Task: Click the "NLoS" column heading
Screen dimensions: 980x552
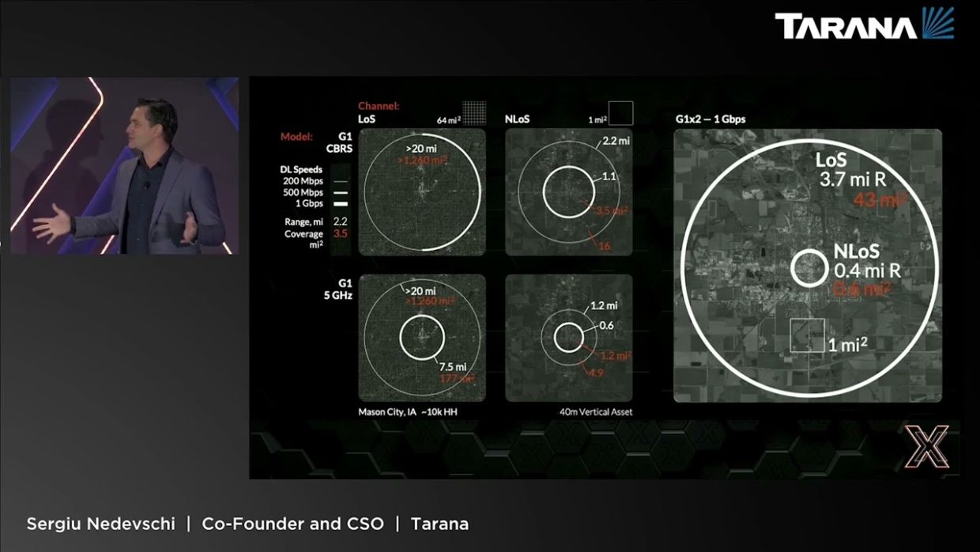Action: click(517, 119)
